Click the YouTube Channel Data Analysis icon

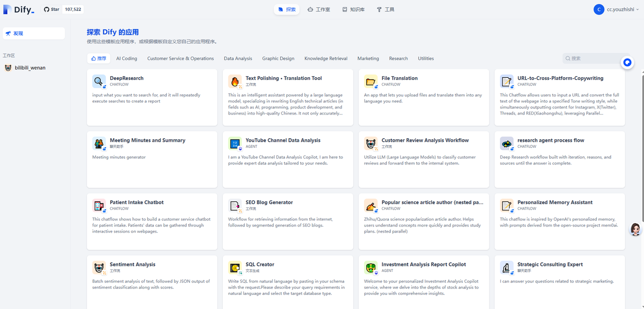click(234, 143)
